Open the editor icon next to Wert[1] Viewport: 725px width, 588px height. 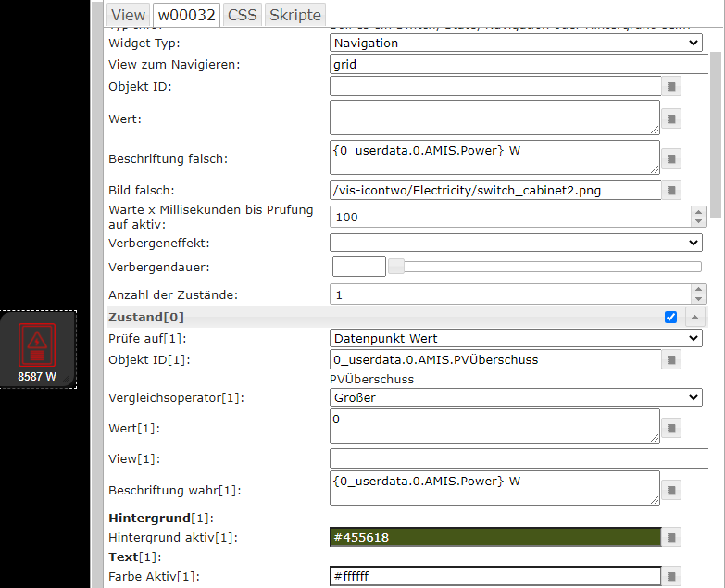pyautogui.click(x=672, y=428)
